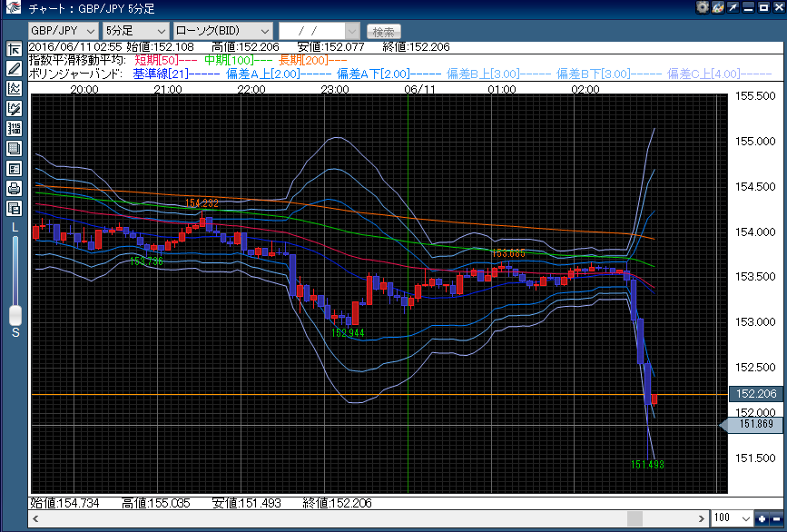Click the price scale 115/100 icon
The width and height of the screenshot is (787, 532).
(14, 129)
